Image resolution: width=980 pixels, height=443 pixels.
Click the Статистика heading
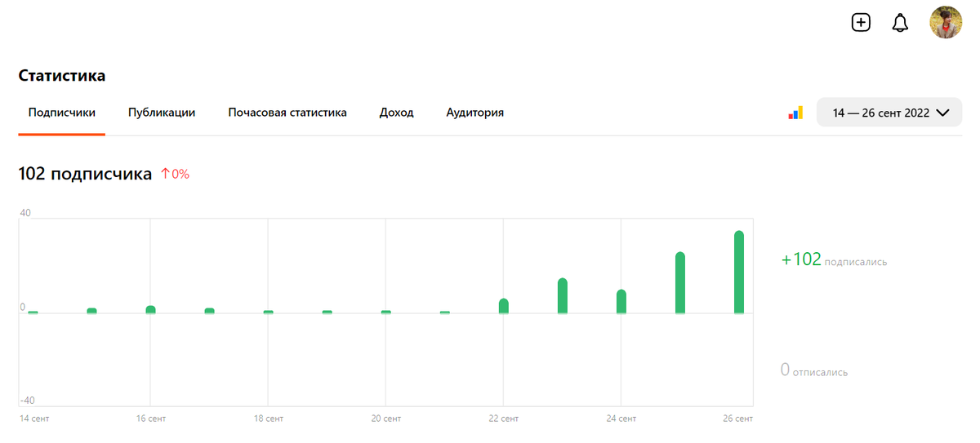click(x=62, y=76)
